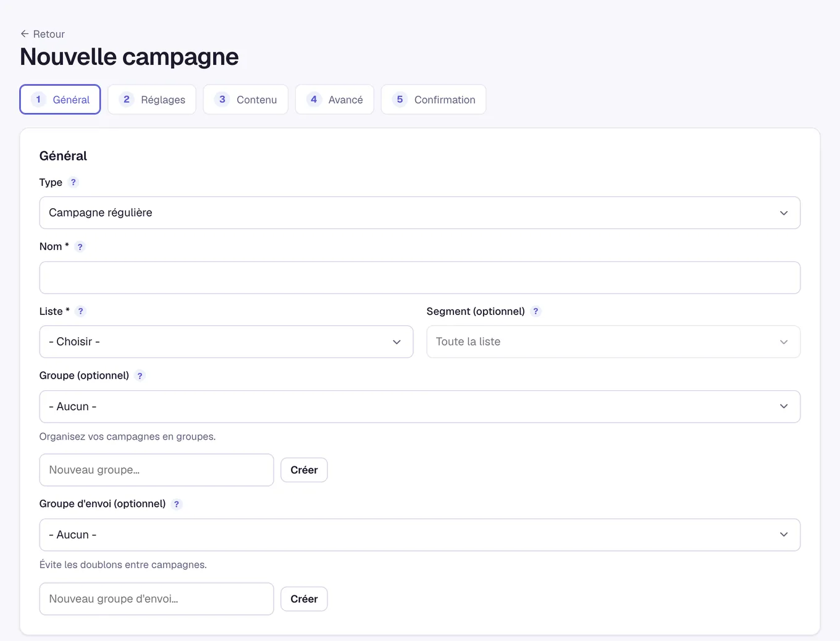Open the Contenu step tab
Screen dimensions: 840x641
click(246, 99)
